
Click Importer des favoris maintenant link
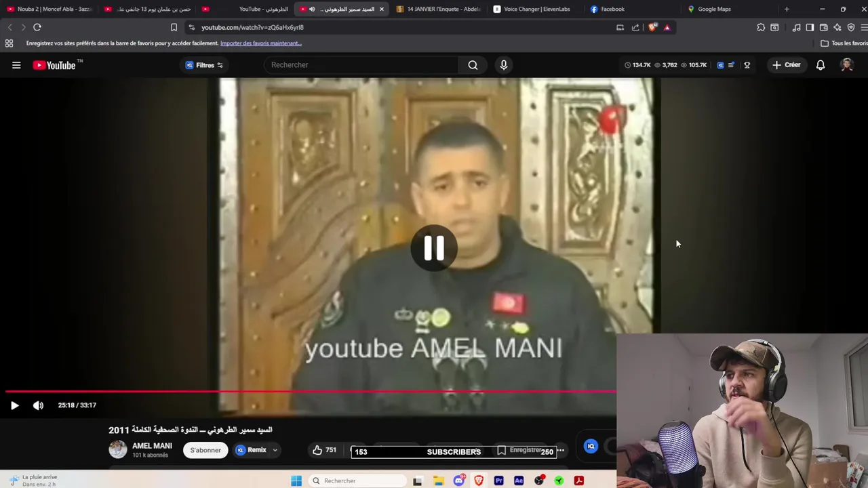pyautogui.click(x=260, y=43)
